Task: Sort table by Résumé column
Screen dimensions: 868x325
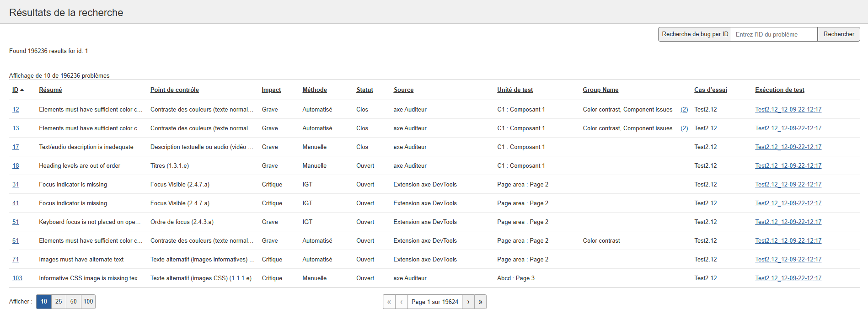Action: pos(50,90)
